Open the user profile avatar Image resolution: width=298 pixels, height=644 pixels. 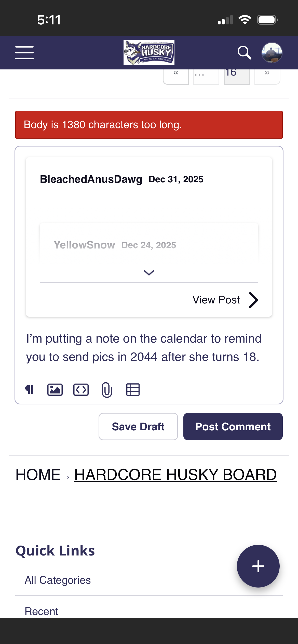272,53
